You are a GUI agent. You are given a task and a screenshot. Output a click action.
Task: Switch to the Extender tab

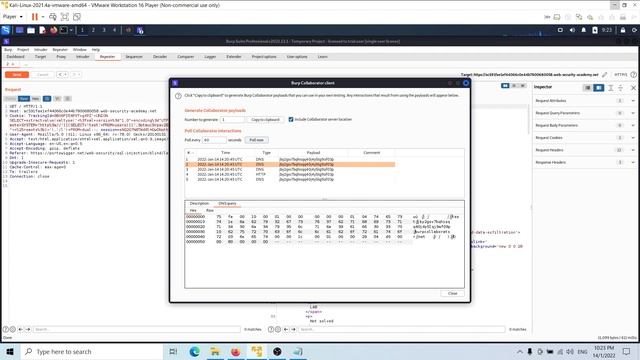(234, 57)
